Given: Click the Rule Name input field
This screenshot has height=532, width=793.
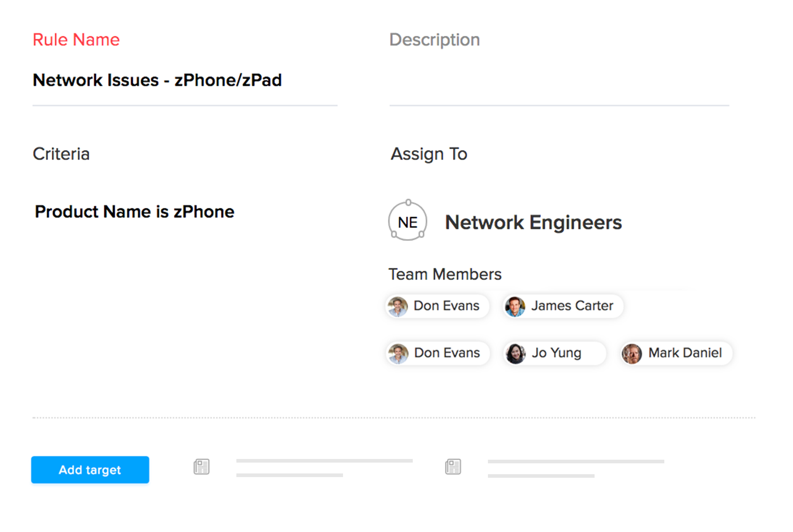Looking at the screenshot, I should pyautogui.click(x=184, y=80).
